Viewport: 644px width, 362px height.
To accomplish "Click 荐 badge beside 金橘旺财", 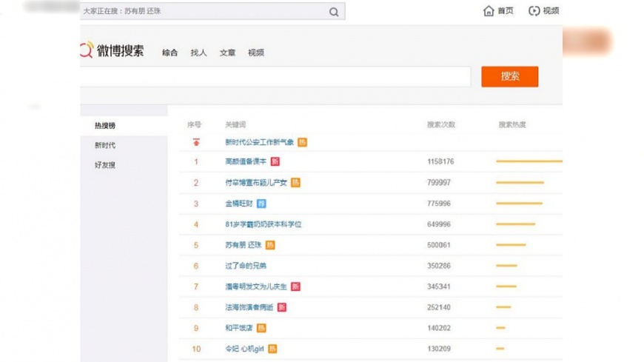I will (x=261, y=204).
